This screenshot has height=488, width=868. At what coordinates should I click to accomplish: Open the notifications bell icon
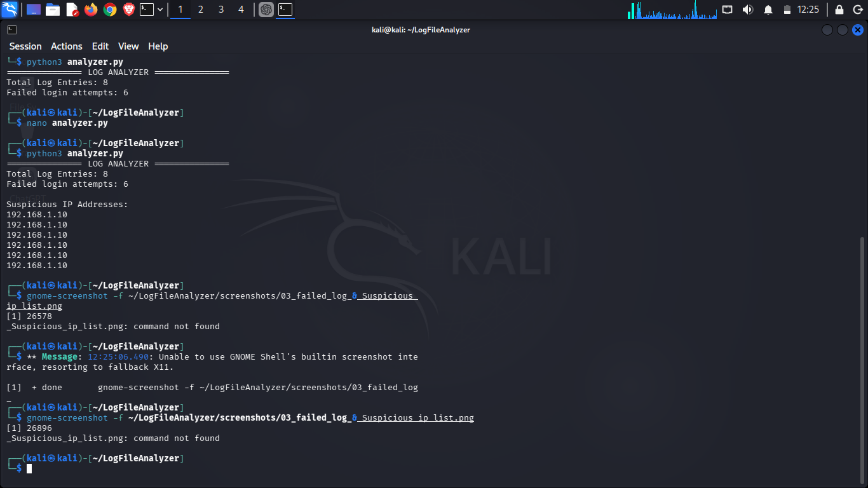tap(768, 10)
